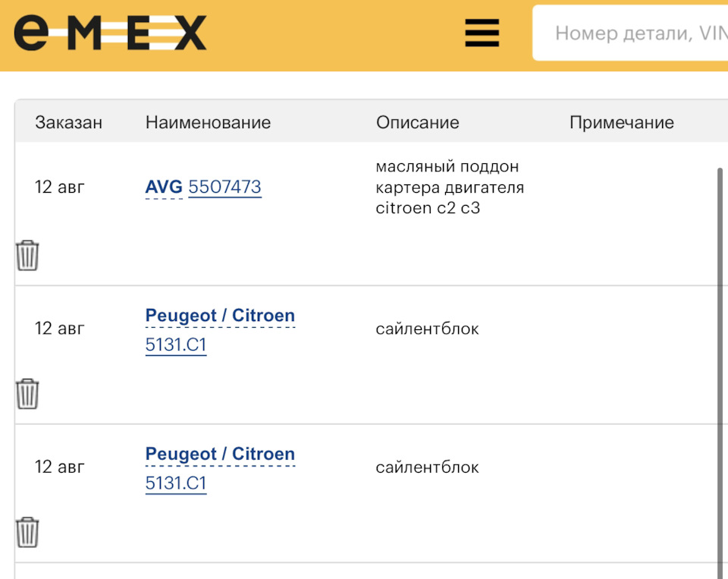Open the hamburger menu

482,33
